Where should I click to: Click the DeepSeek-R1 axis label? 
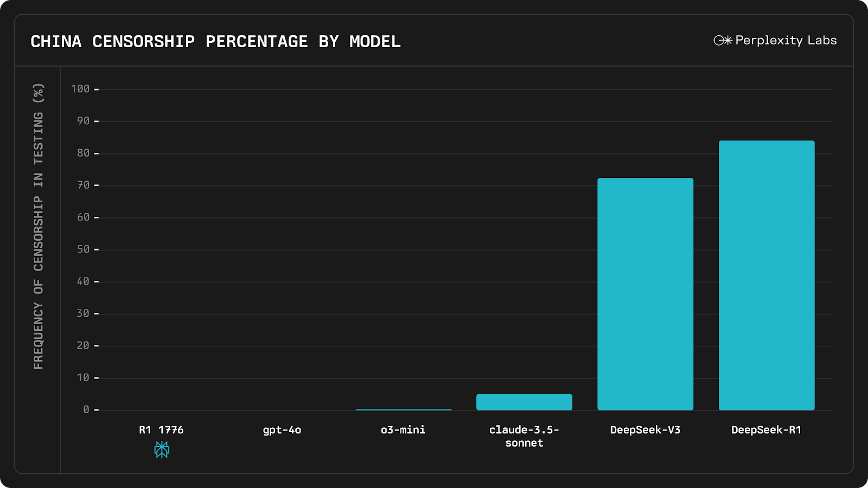766,430
